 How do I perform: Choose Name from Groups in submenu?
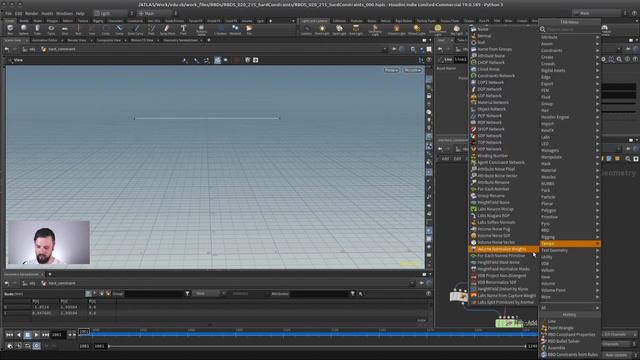point(504,49)
